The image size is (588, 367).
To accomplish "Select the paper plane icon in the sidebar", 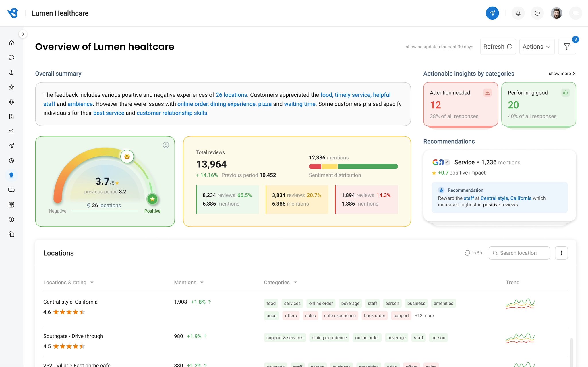I will click(x=11, y=146).
